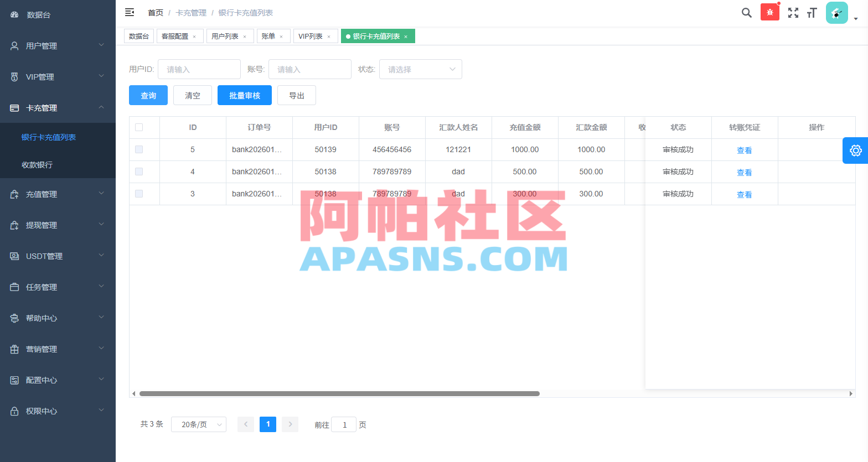Open the font size selector icon
The width and height of the screenshot is (868, 462).
point(812,13)
